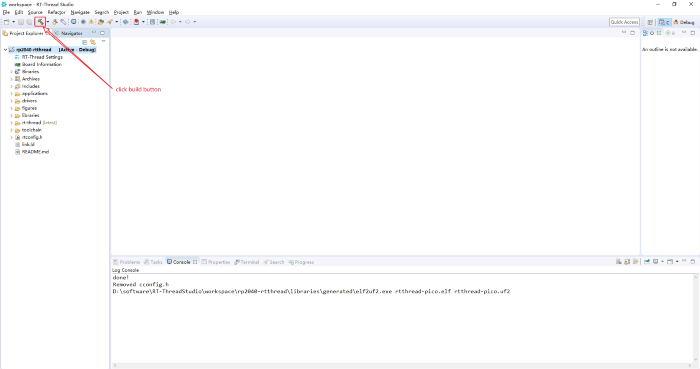Click the green board terminal toolbar icon
Image resolution: width=700 pixels, height=369 pixels.
(x=163, y=22)
